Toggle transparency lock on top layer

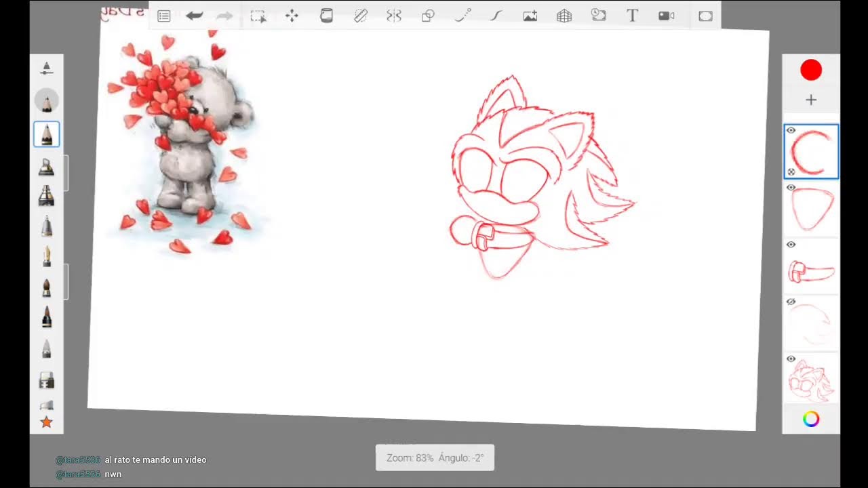pyautogui.click(x=791, y=172)
